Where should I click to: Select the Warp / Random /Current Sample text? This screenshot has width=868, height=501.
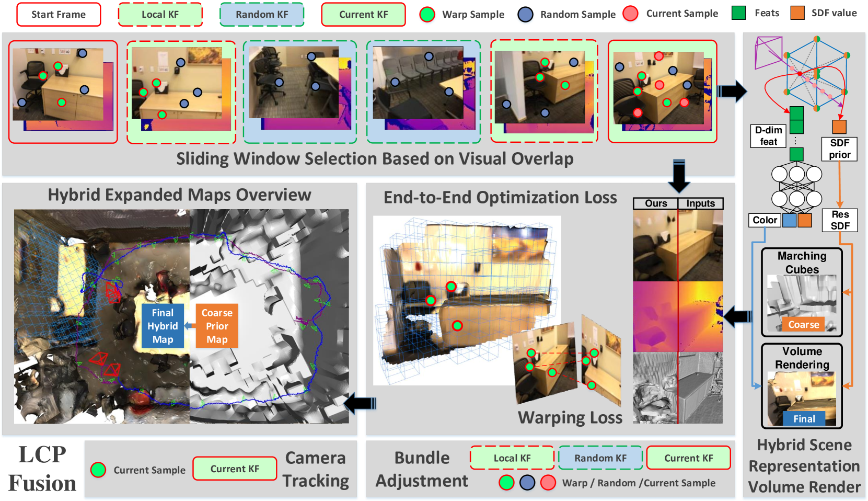tap(639, 483)
